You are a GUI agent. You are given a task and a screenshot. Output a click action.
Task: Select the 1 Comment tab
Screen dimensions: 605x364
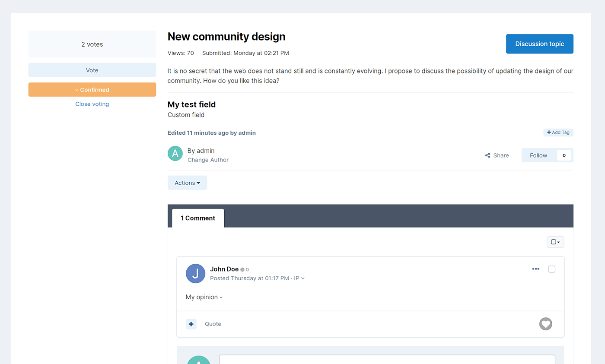tap(198, 218)
